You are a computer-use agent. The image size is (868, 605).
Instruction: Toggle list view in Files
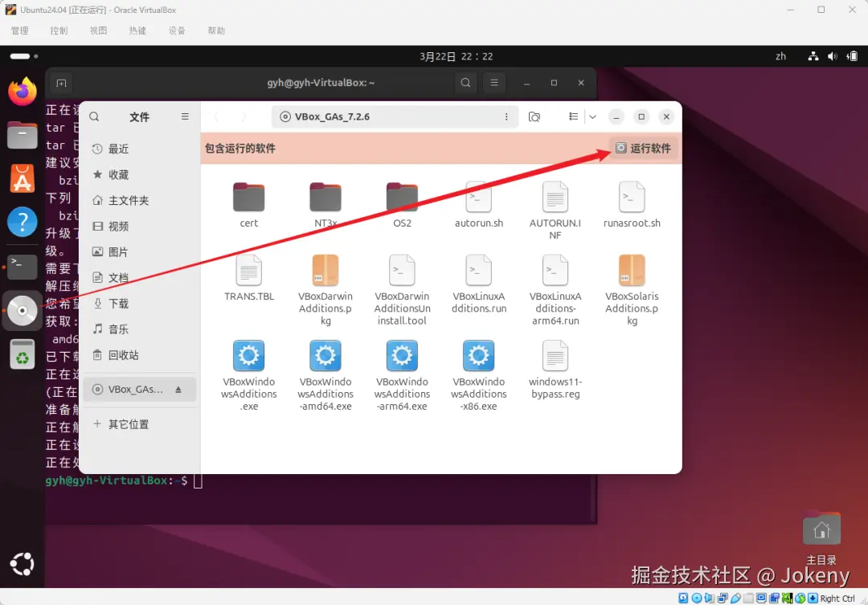(x=574, y=117)
